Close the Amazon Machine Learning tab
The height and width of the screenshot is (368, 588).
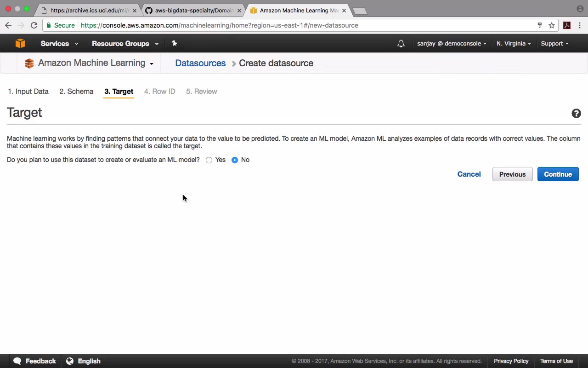pos(344,11)
